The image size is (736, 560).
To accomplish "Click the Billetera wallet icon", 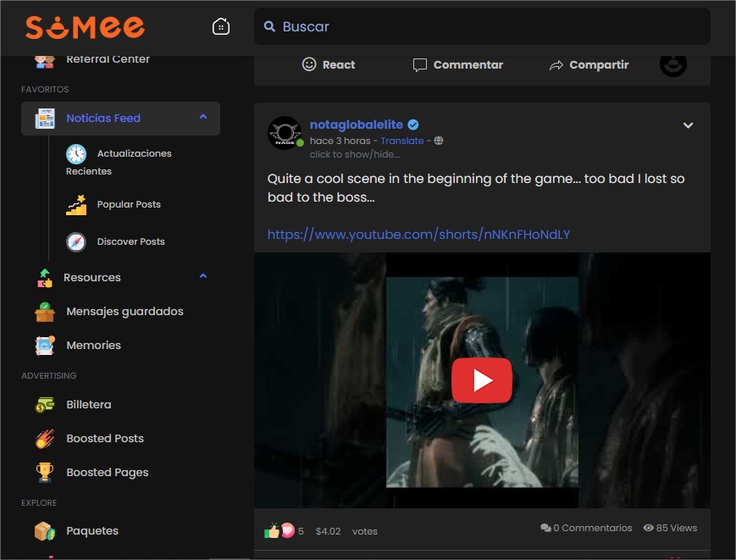I will 45,405.
